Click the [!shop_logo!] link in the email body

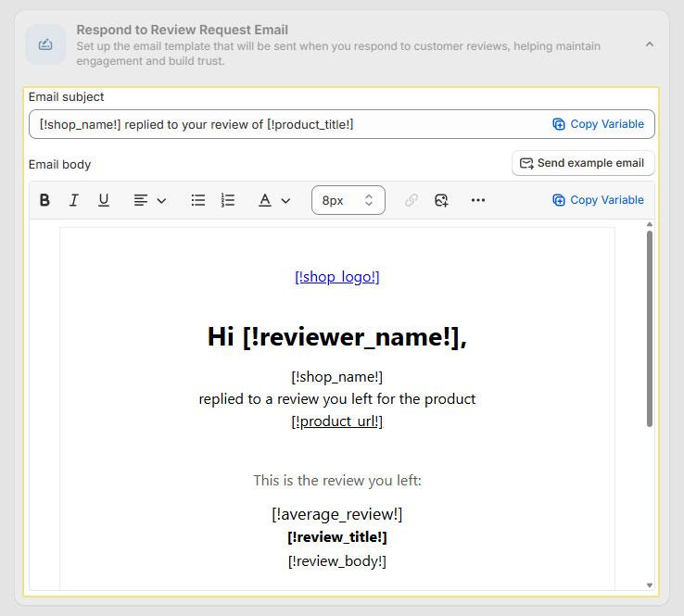tap(337, 277)
